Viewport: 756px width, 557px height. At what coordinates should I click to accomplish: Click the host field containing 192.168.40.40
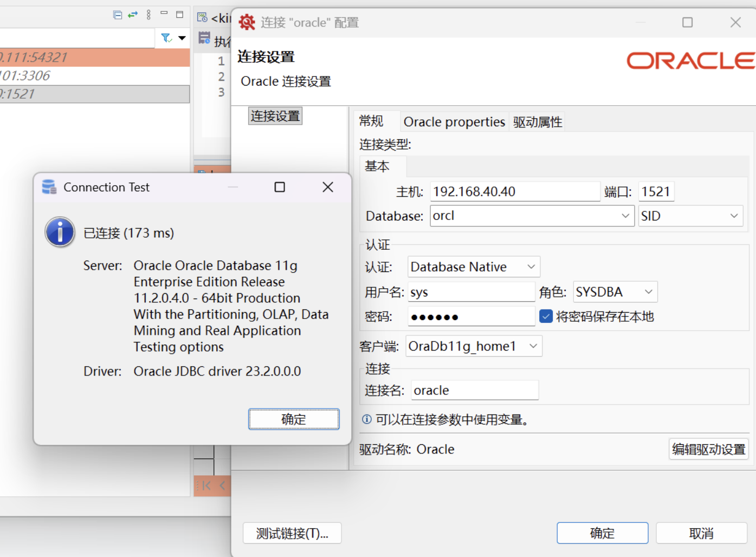[x=515, y=192]
